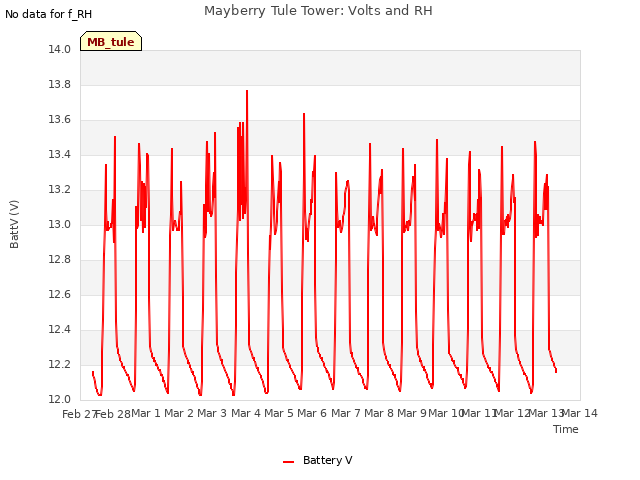Click the 12.4 y-axis tick label
640x480 pixels.
click(60, 329)
